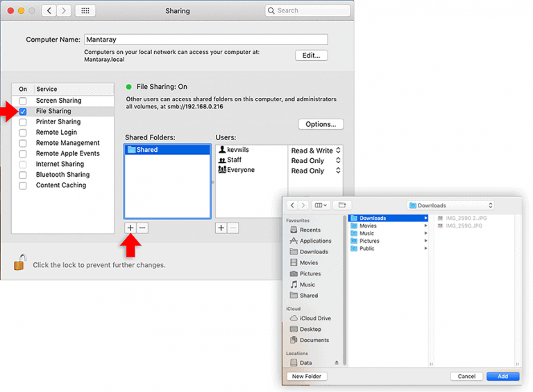Enable Remote Management checkbox
This screenshot has width=533, height=392.
[23, 143]
